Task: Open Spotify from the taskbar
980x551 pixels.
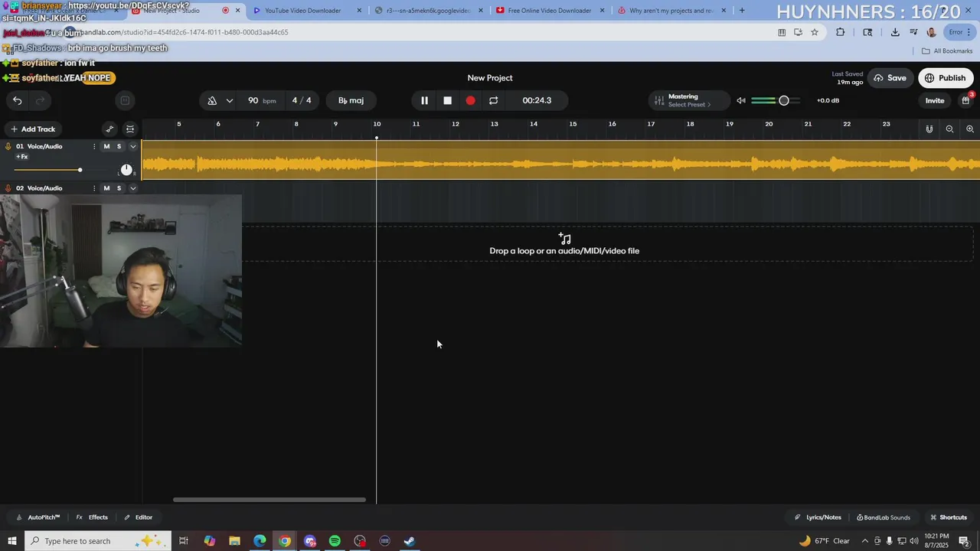Action: (335, 541)
